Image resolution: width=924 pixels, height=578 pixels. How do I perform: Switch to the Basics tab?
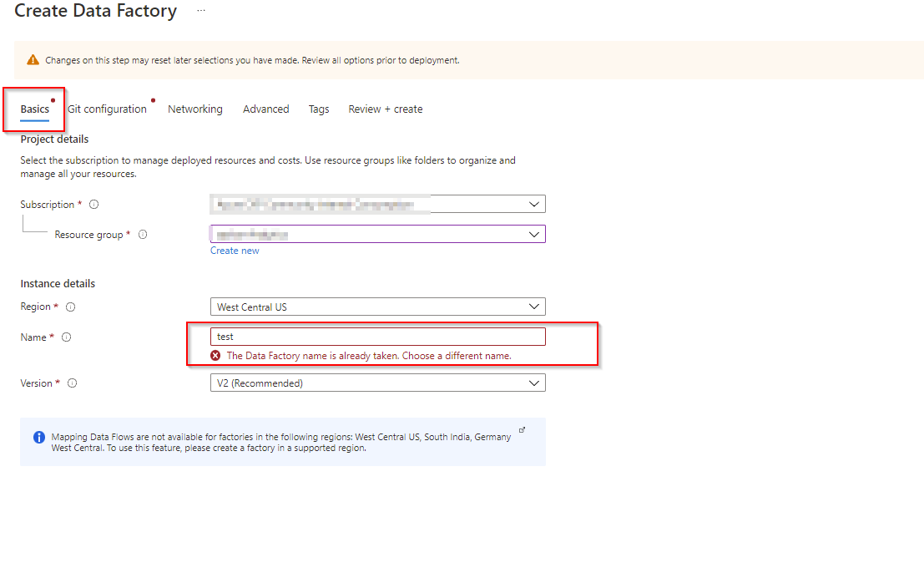click(35, 109)
